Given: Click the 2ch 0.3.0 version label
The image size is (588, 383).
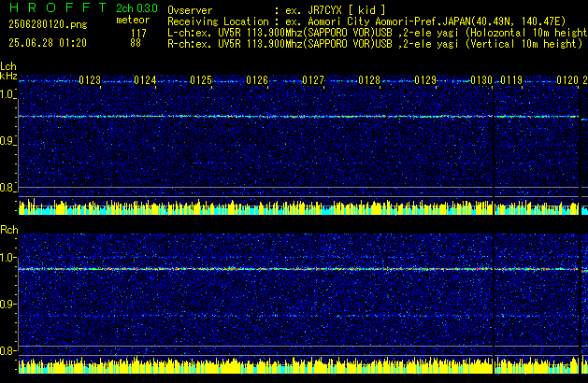Looking at the screenshot, I should 136,8.
